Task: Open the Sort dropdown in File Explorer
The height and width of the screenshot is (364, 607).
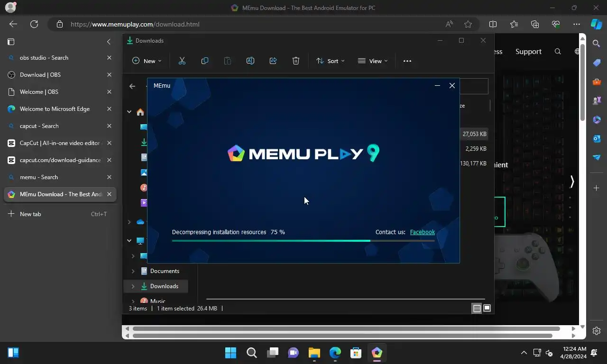Action: [330, 61]
